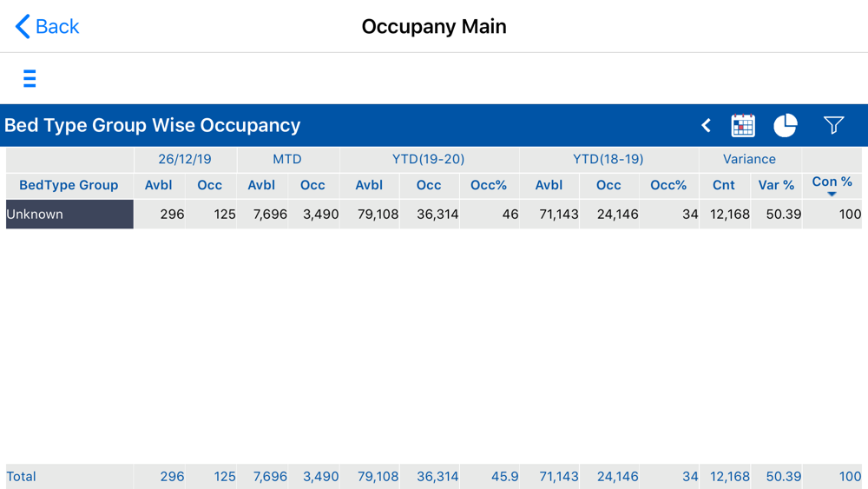Screen dimensions: 868x489
Task: Toggle sort arrow under Con %
Action: tap(832, 194)
